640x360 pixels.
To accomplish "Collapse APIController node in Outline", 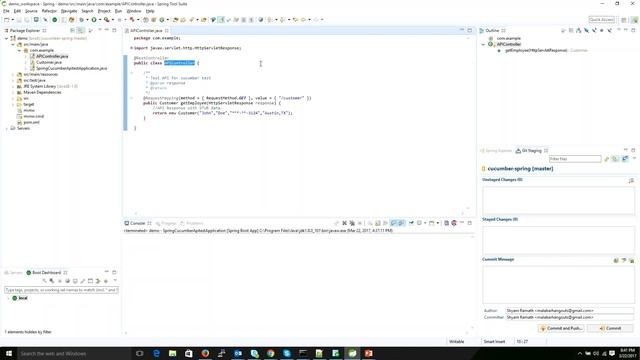I will tap(484, 44).
